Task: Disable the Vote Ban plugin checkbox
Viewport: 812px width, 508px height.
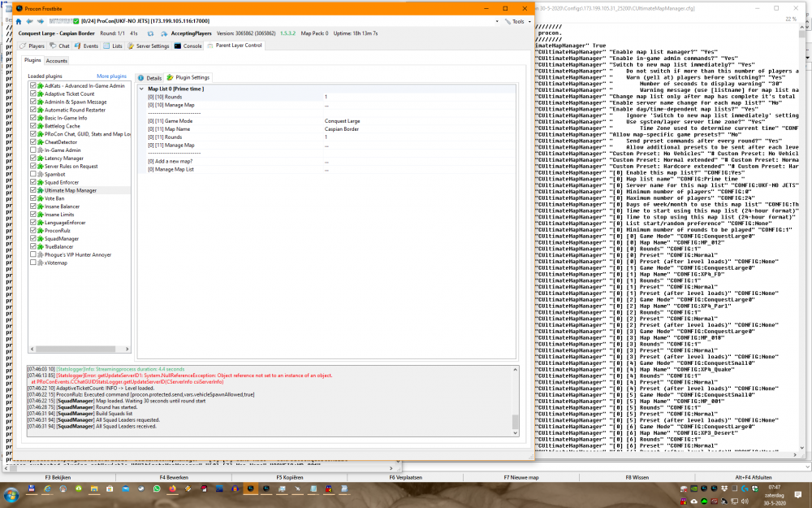Action: coord(32,198)
